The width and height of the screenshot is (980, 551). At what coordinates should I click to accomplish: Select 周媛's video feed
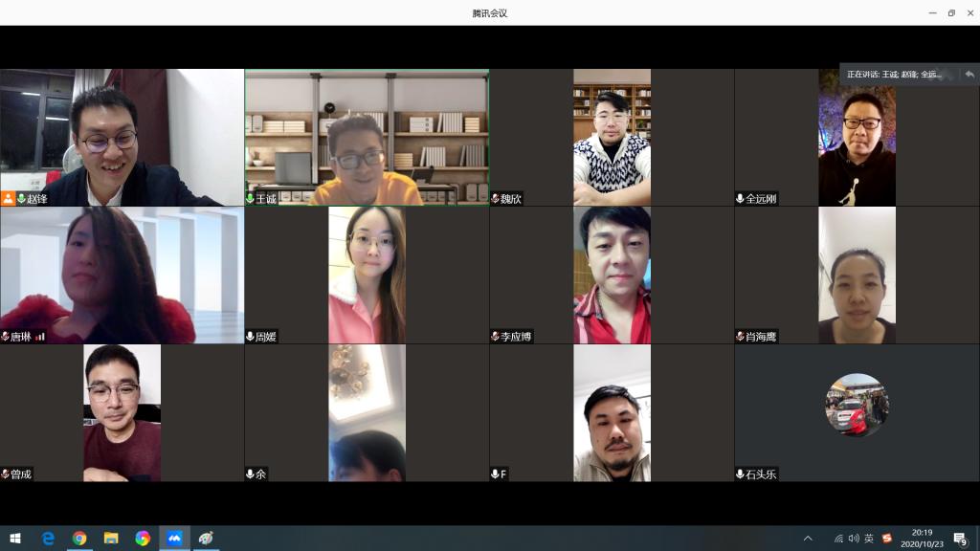pos(367,275)
